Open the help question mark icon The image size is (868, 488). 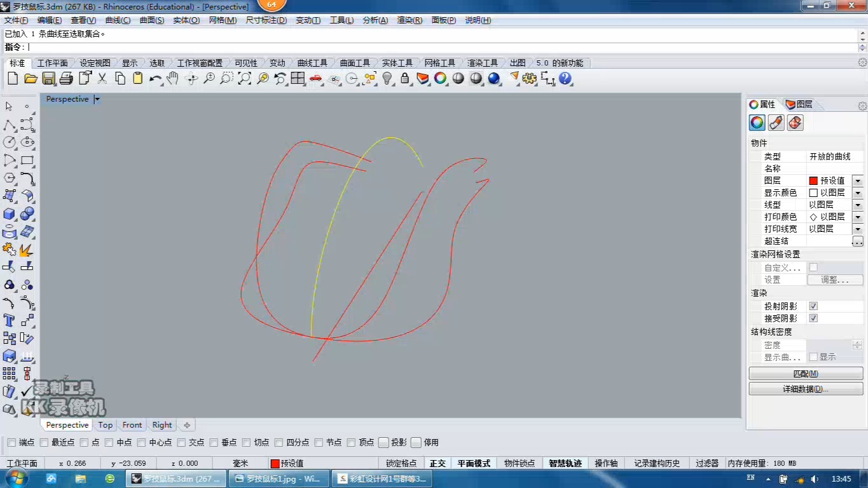(565, 79)
